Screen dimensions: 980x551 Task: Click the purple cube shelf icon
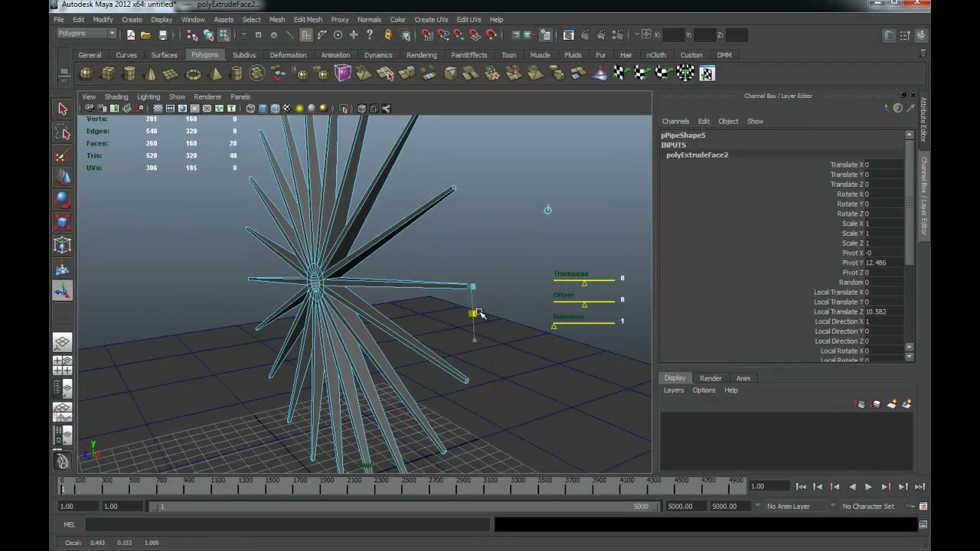[342, 73]
